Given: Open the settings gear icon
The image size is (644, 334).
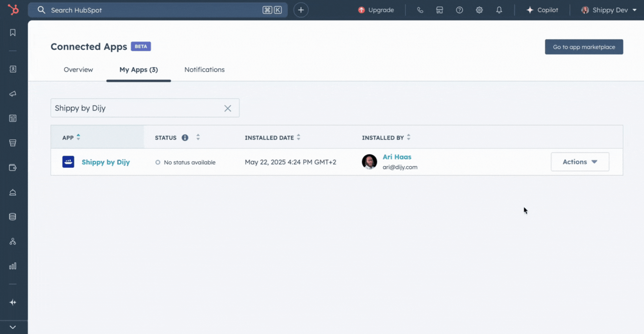Looking at the screenshot, I should (479, 10).
